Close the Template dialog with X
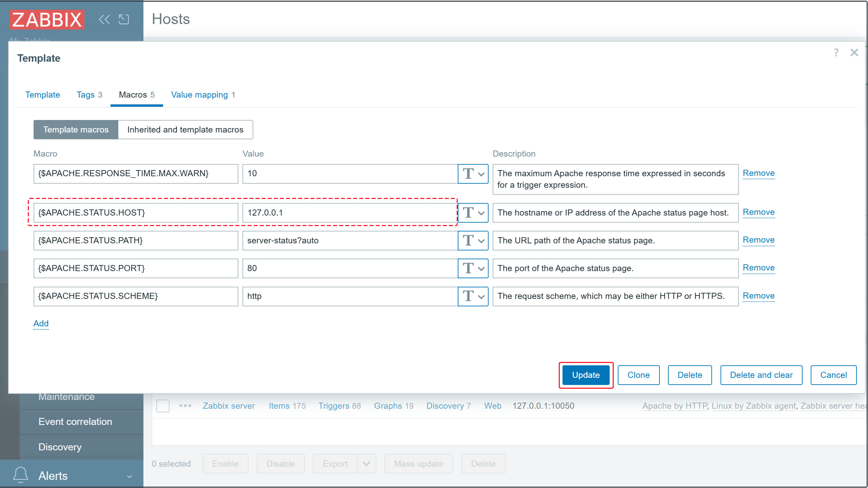Viewport: 868px width, 488px height. [x=854, y=53]
